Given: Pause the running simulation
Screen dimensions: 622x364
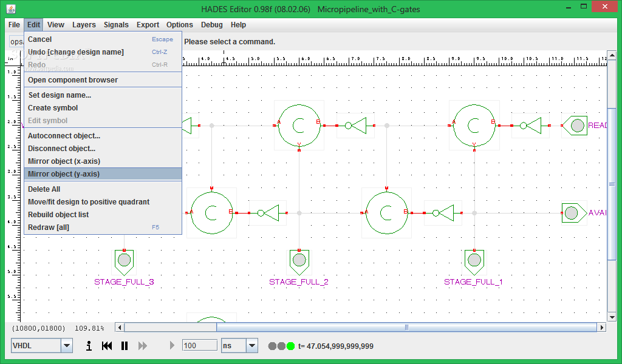Looking at the screenshot, I should click(x=125, y=346).
